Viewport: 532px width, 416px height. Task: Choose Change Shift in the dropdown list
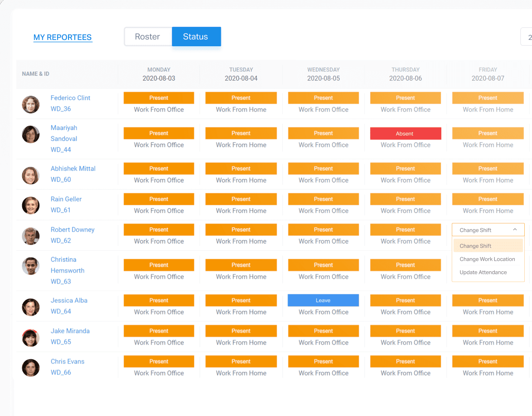coord(488,246)
